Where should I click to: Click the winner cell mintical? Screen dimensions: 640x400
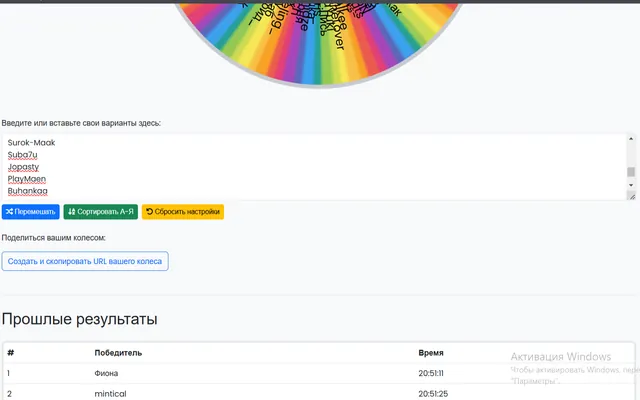coord(110,393)
